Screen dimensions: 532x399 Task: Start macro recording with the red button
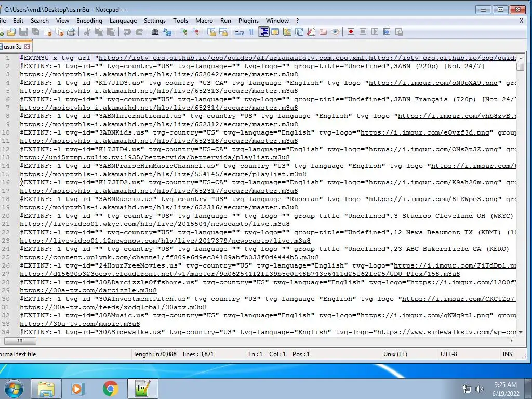coord(351,32)
